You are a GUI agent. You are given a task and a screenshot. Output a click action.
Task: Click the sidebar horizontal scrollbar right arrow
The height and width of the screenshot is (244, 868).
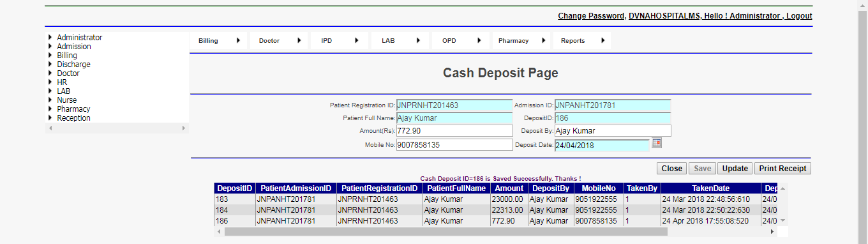point(184,128)
